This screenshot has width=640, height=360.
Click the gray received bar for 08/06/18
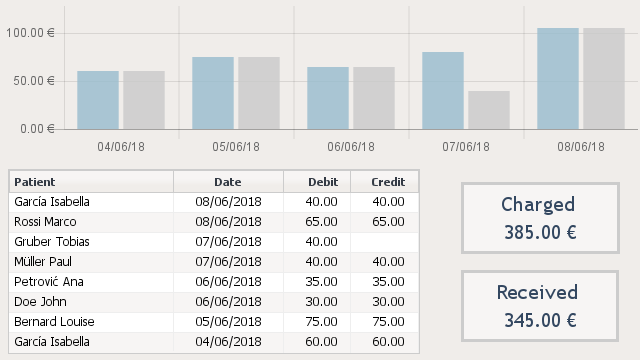click(604, 79)
